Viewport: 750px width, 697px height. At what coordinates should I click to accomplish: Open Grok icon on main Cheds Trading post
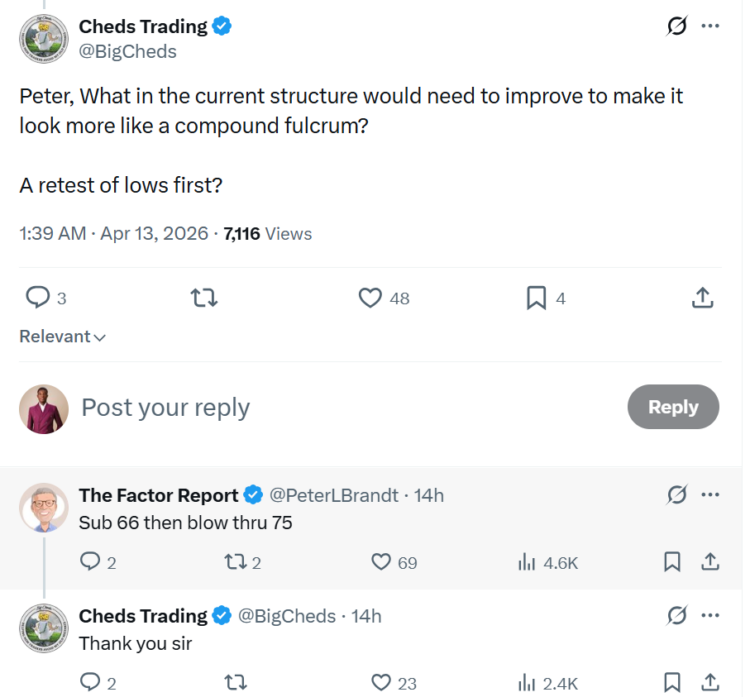click(677, 25)
